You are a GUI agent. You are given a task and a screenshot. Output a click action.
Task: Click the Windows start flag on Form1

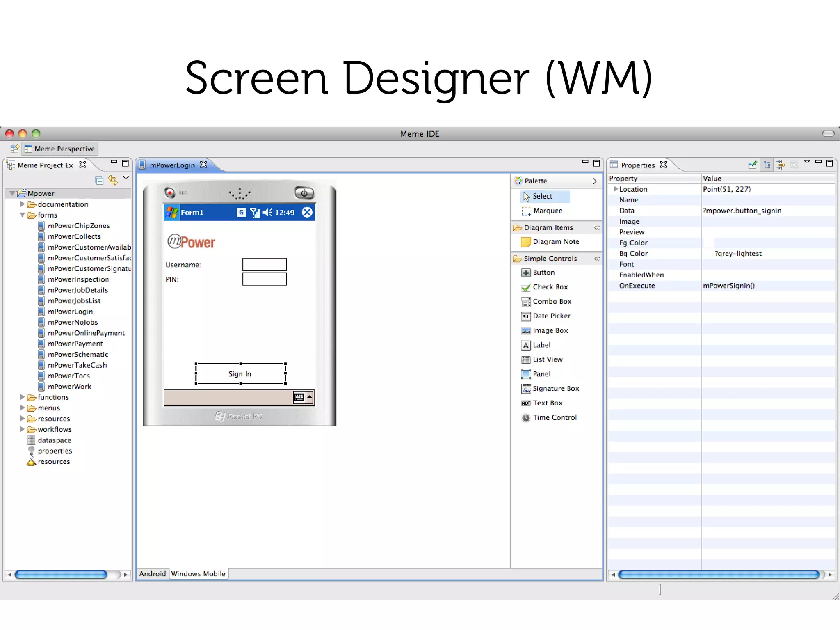[x=172, y=213]
